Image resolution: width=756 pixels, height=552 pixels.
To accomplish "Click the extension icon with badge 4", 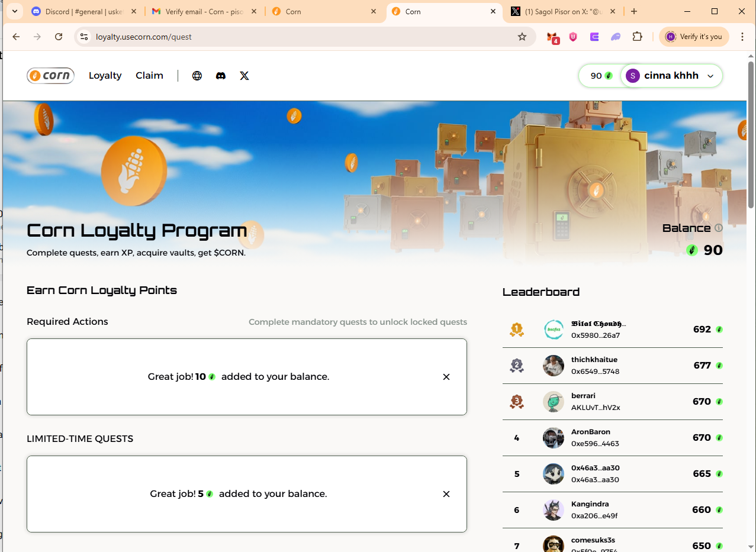I will click(552, 37).
